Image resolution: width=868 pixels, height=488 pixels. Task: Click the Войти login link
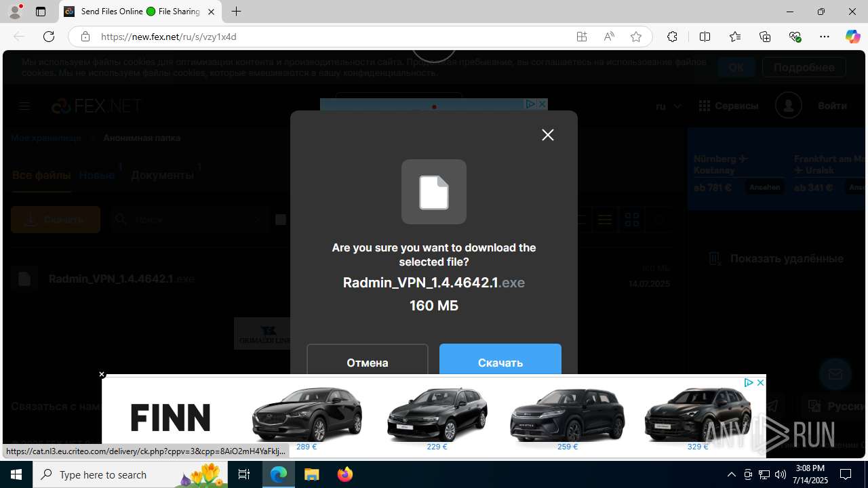coord(832,106)
